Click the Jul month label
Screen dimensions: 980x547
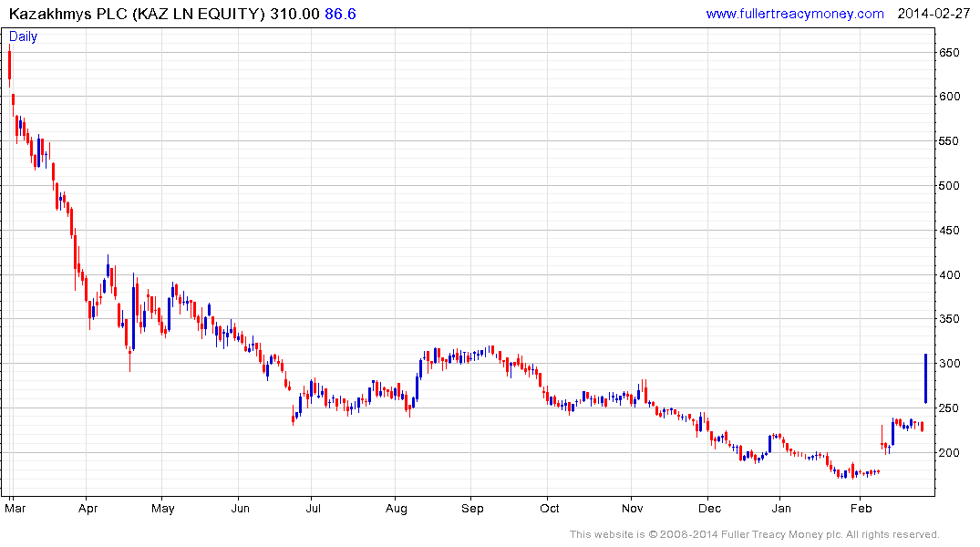coord(313,508)
